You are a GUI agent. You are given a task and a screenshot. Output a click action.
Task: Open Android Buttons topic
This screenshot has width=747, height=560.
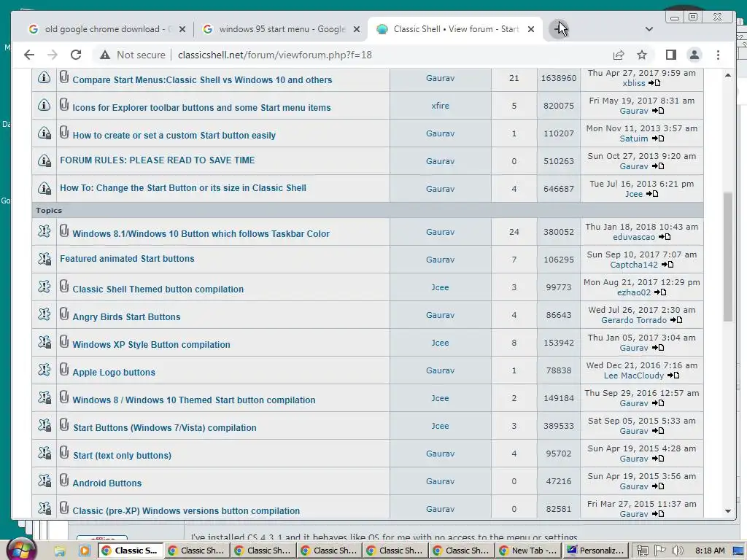107,483
